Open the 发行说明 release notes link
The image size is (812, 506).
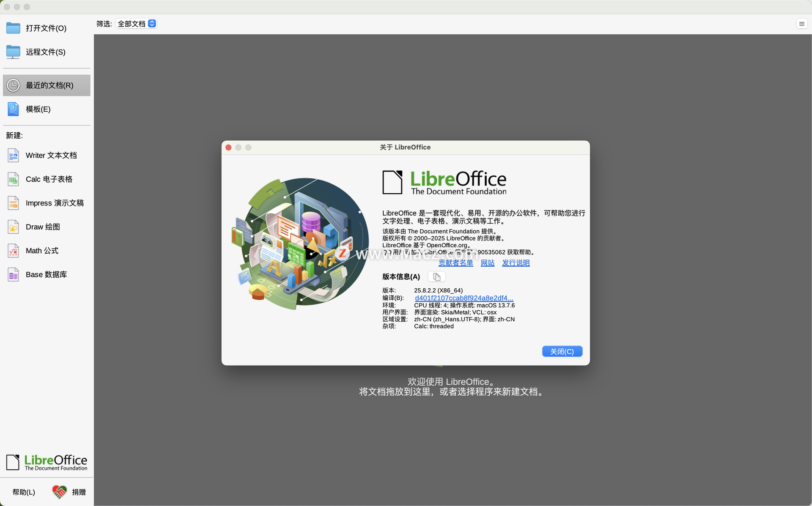516,263
